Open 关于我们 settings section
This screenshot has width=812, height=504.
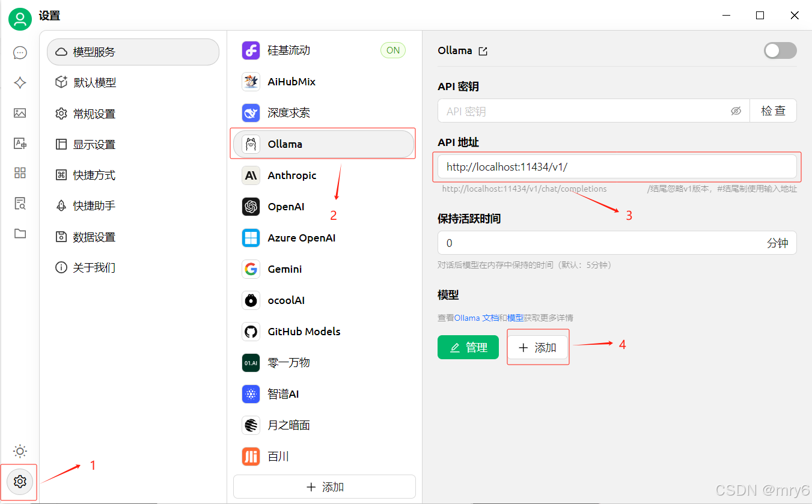click(x=133, y=268)
